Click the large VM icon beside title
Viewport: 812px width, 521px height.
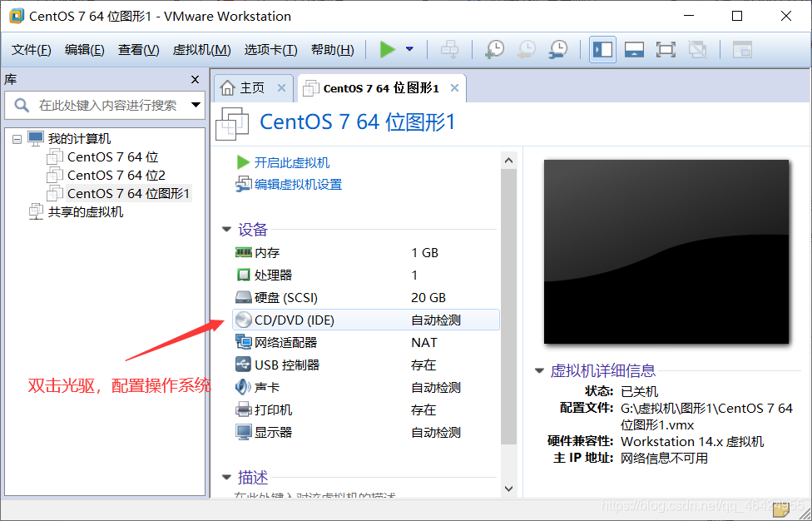(232, 123)
